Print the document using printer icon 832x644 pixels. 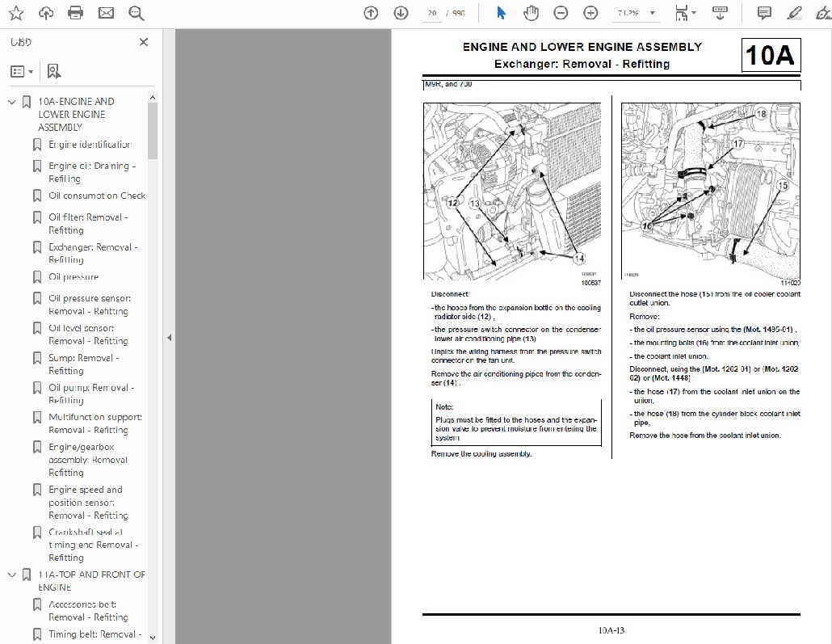pyautogui.click(x=76, y=13)
